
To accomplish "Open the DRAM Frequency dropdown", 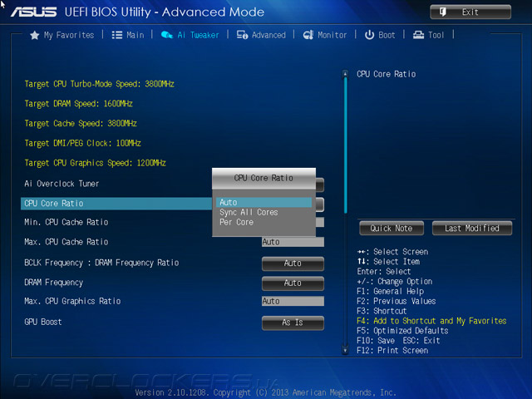I will [293, 283].
